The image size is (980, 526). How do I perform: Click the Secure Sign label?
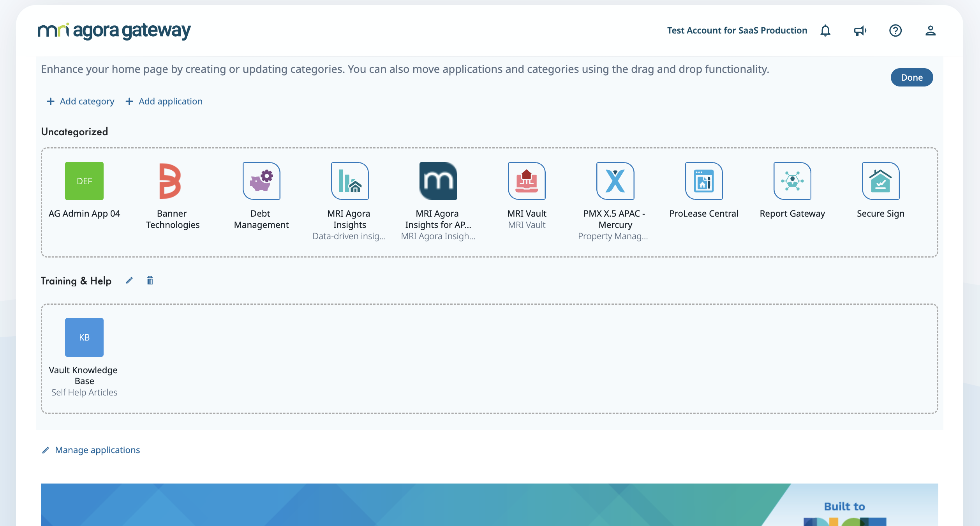[881, 214]
